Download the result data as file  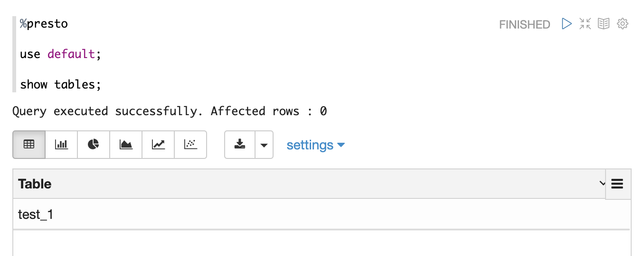(x=240, y=145)
